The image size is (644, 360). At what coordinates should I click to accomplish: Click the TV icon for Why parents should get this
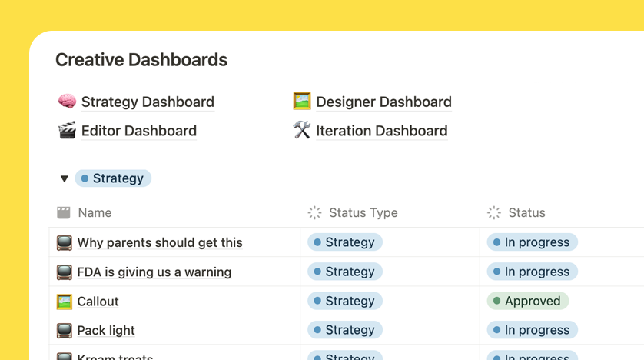pos(65,243)
